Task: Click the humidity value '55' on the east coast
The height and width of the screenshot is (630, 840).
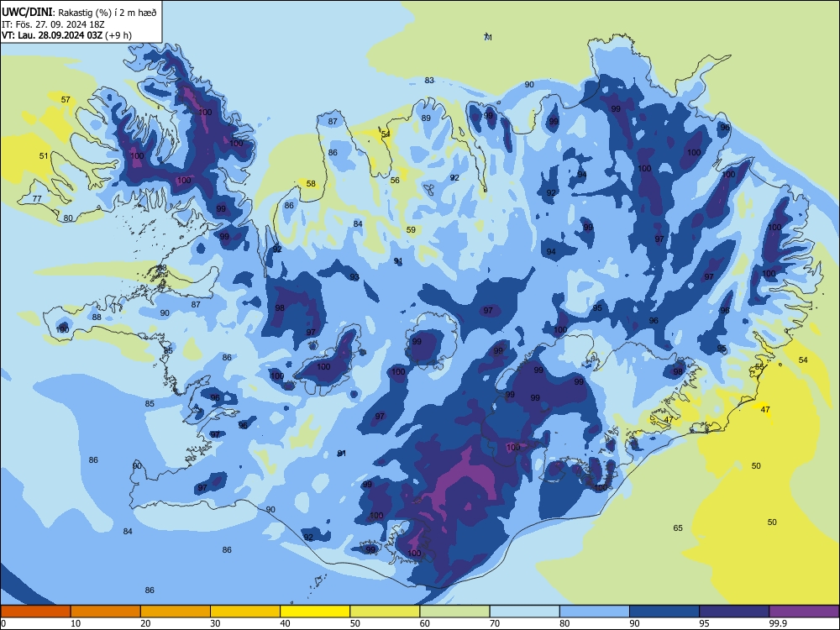Action: pos(759,367)
